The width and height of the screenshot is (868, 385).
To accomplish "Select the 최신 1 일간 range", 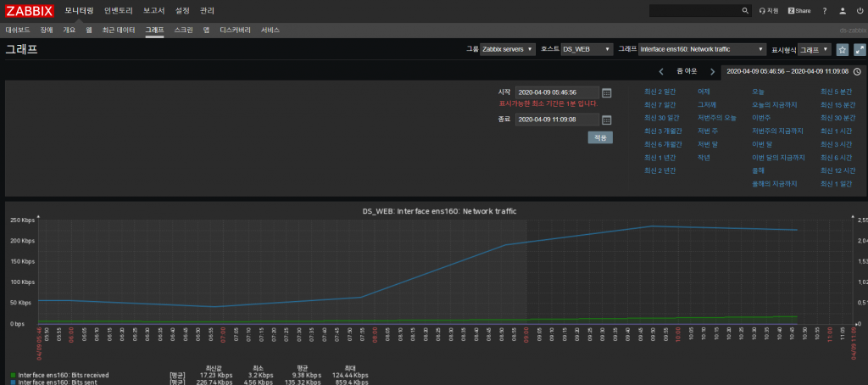I will tap(836, 183).
